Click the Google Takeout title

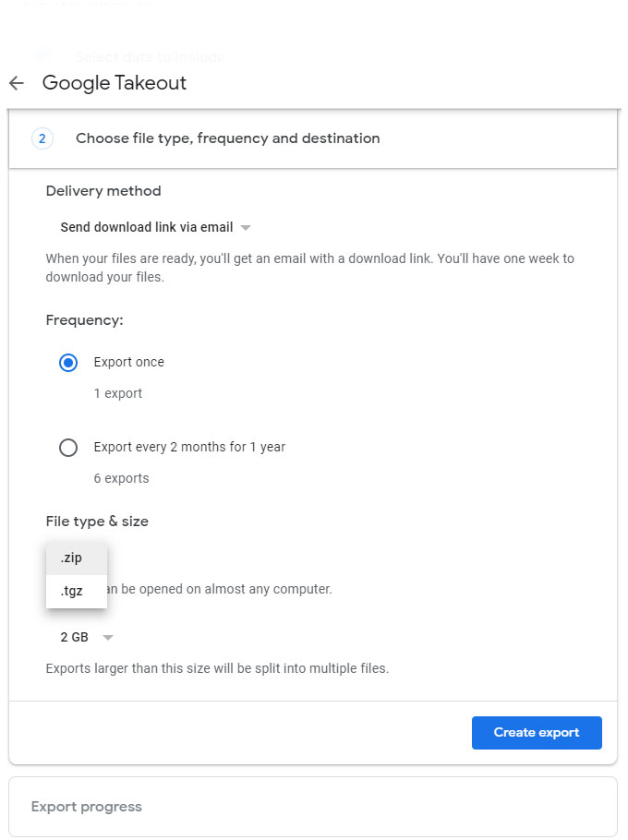pos(114,83)
